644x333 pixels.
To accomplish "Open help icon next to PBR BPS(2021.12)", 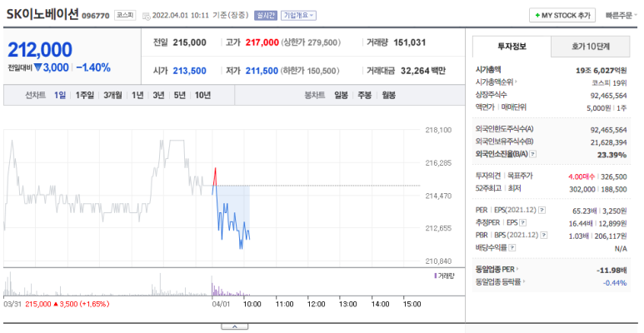I will 544,236.
